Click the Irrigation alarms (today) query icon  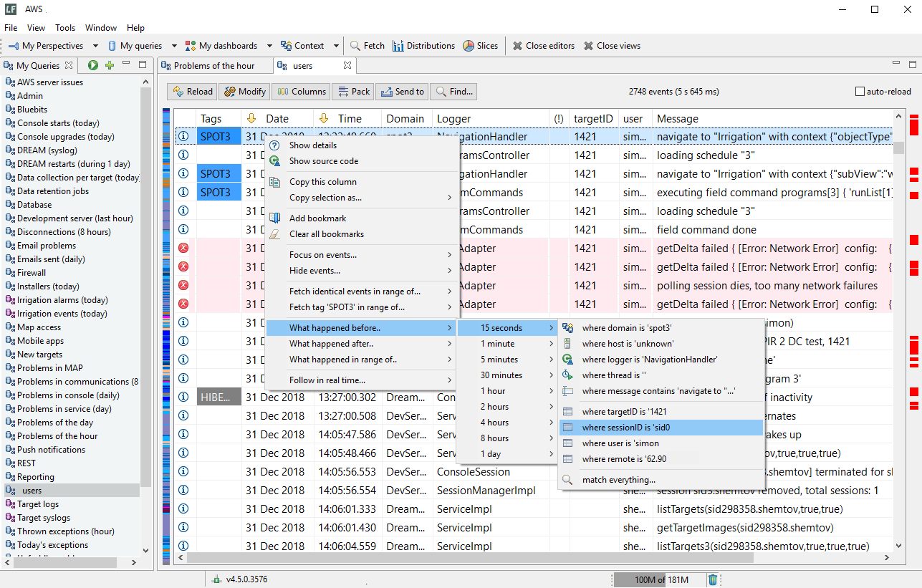[x=10, y=300]
